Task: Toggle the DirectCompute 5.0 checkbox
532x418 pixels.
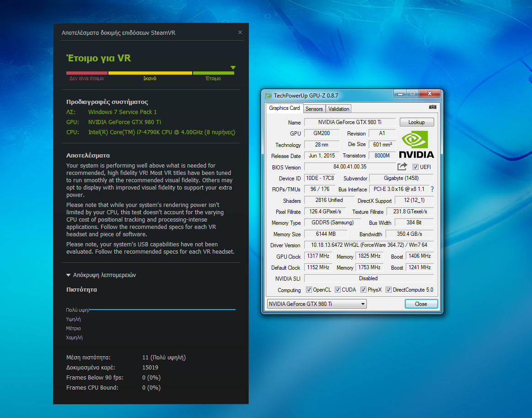Action: (388, 290)
